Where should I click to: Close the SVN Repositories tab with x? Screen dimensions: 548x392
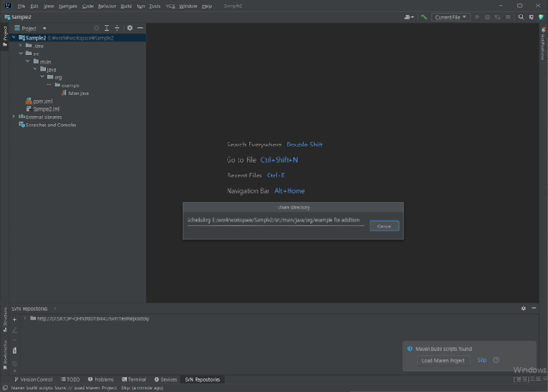pos(55,309)
